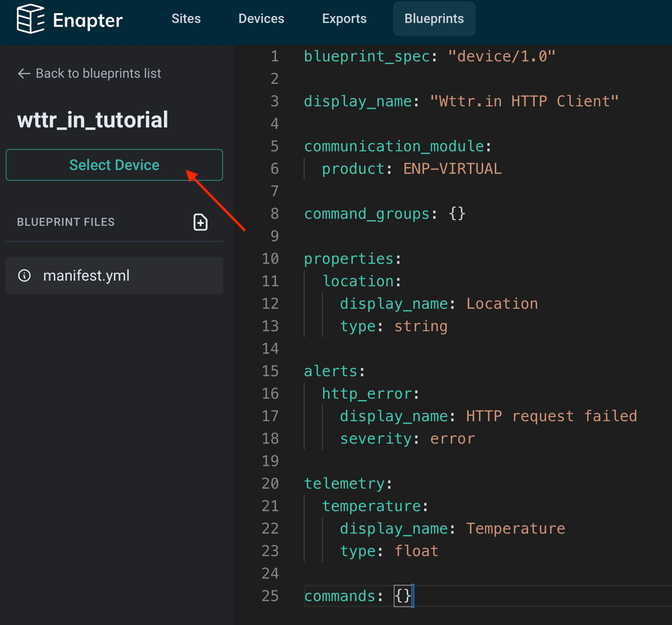Click line number 10 in gutter
Image resolution: width=672 pixels, height=625 pixels.
270,259
